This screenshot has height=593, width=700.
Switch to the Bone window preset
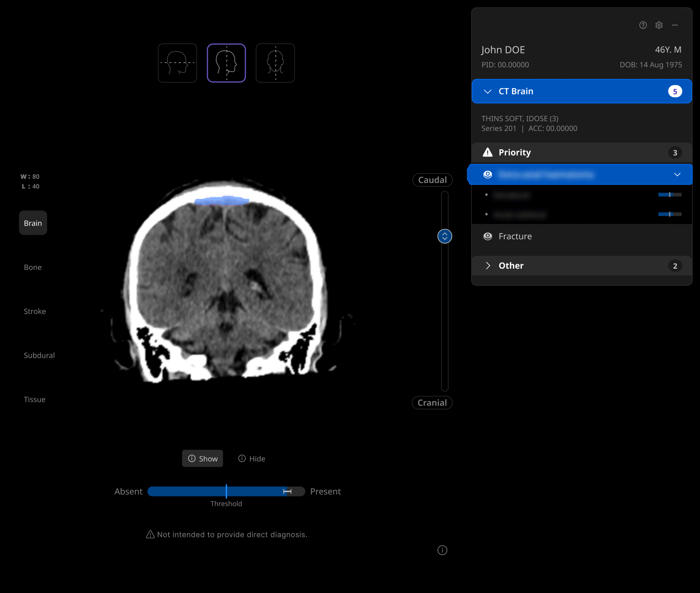click(x=33, y=267)
